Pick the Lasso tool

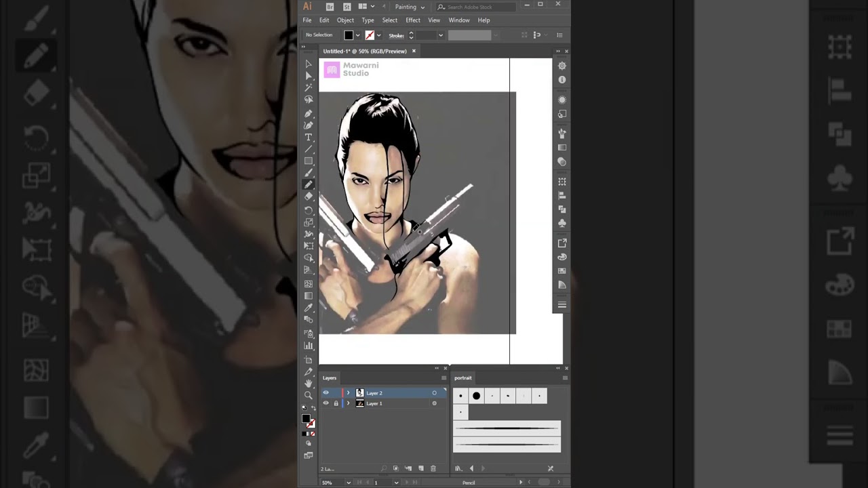tap(309, 100)
